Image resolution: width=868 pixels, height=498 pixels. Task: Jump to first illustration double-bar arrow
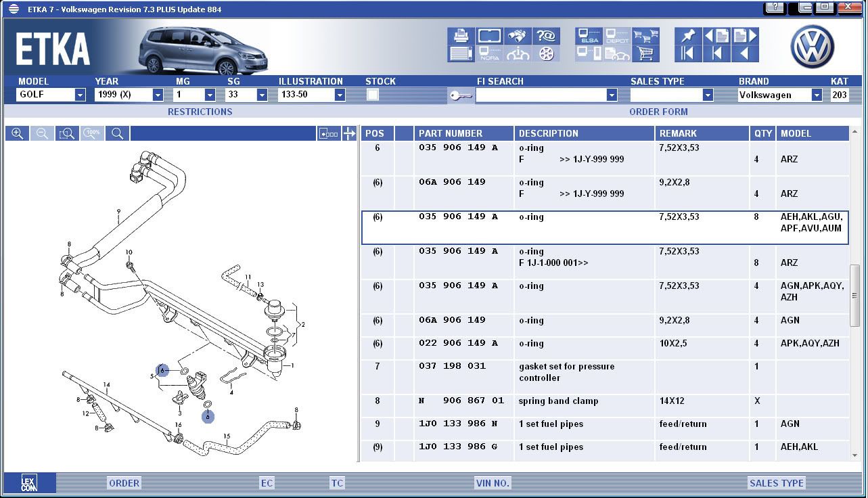click(x=688, y=53)
